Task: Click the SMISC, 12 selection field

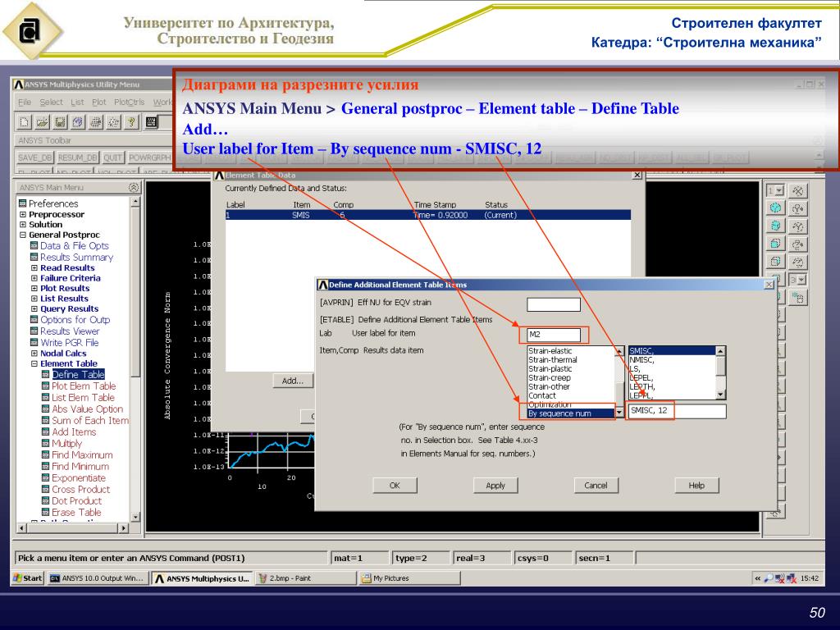Action: click(677, 411)
